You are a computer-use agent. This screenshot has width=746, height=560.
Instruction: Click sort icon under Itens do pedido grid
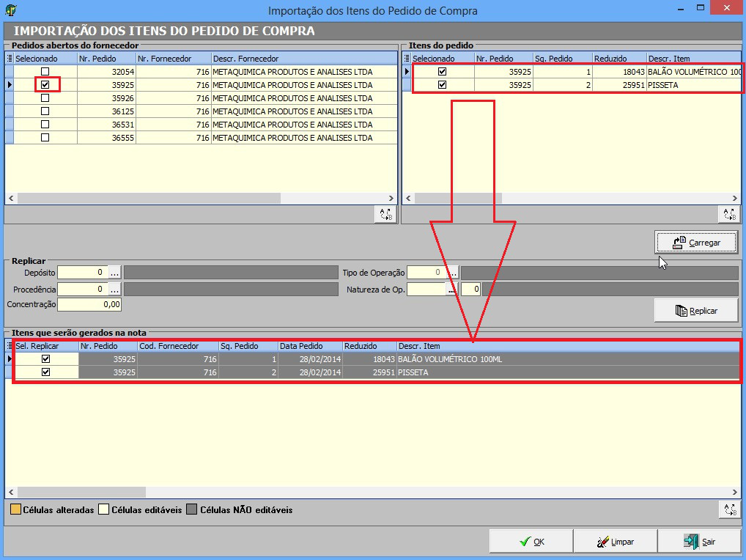(728, 214)
